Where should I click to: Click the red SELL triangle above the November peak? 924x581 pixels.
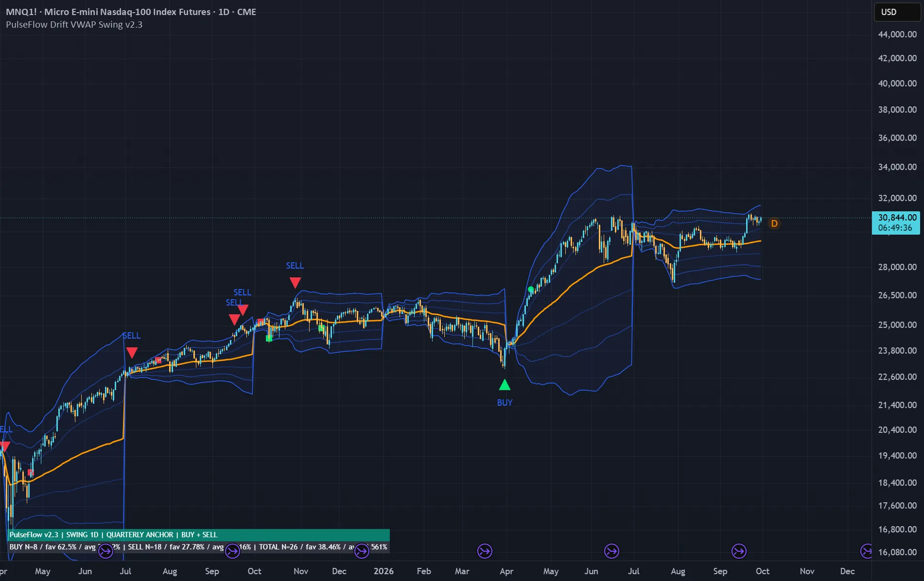tap(295, 283)
